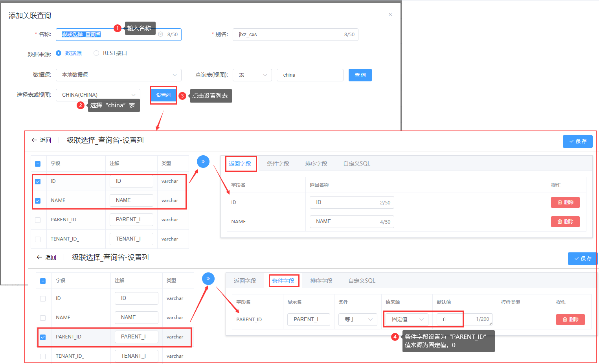
Task: Close the 添加关联查询 dialog
Action: pyautogui.click(x=390, y=15)
